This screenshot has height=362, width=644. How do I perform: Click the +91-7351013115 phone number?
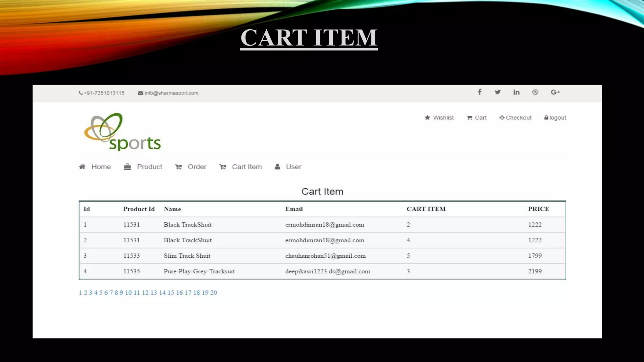(104, 93)
